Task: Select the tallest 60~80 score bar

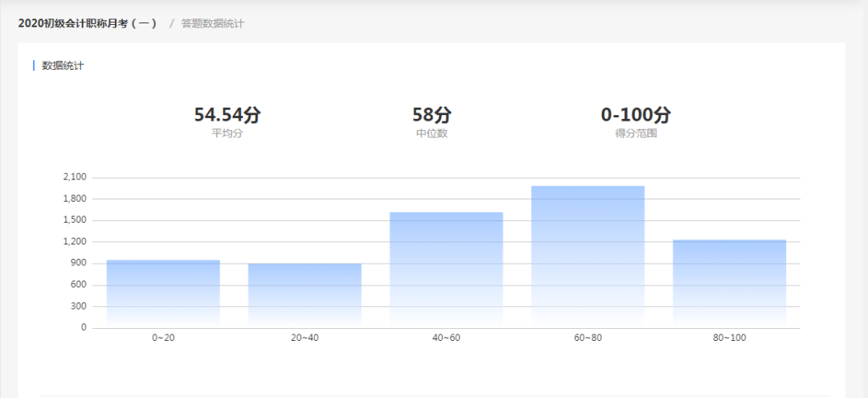Action: coord(588,256)
